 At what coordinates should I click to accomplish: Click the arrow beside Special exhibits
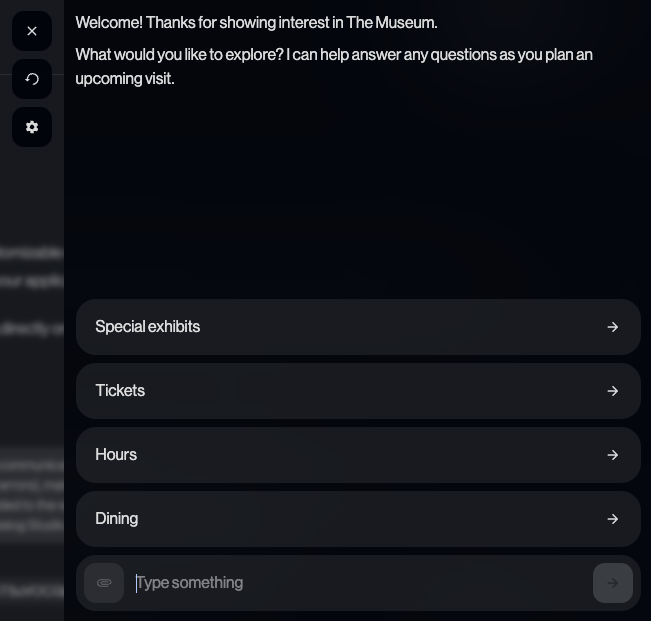click(612, 327)
